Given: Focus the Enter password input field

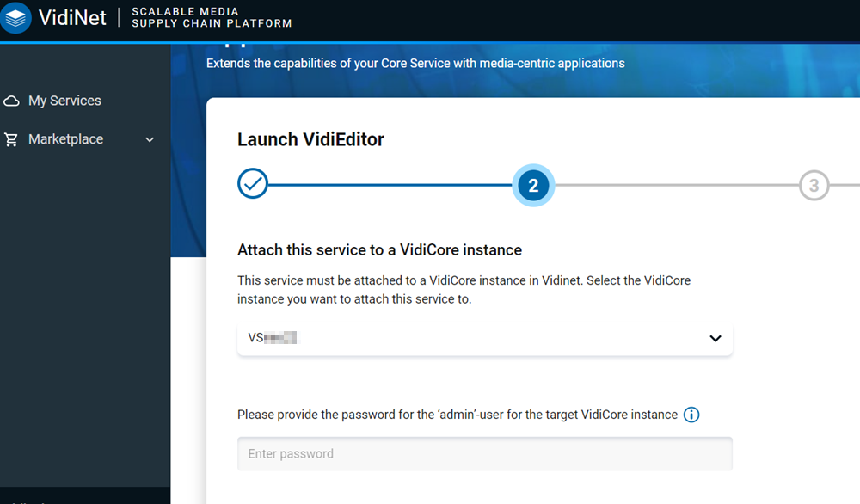Looking at the screenshot, I should click(484, 454).
